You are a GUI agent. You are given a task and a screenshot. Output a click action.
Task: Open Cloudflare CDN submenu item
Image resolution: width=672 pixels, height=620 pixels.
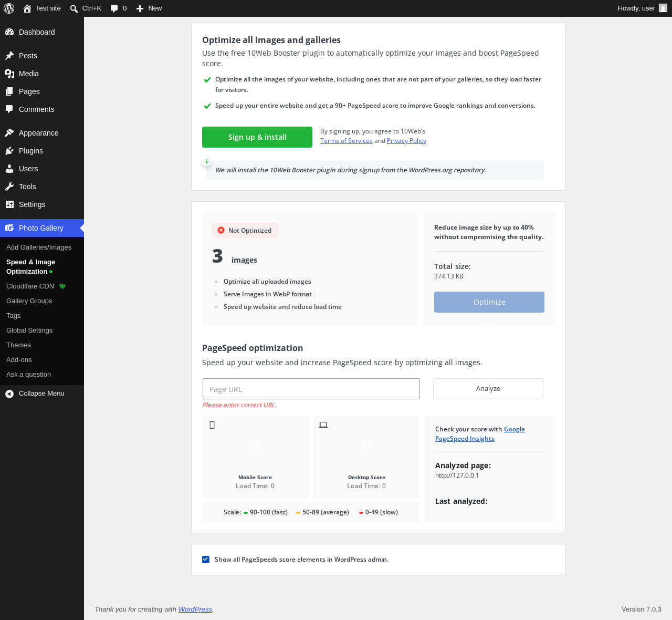coord(30,286)
